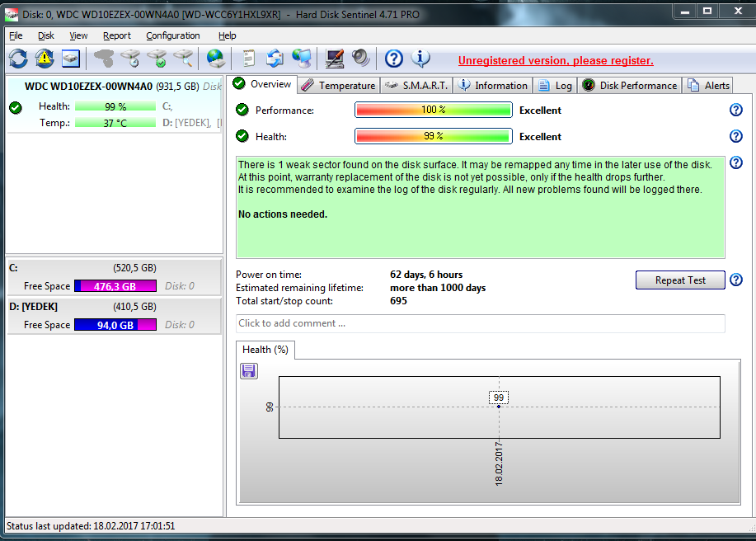
Task: Open the Report menu
Action: [x=117, y=35]
